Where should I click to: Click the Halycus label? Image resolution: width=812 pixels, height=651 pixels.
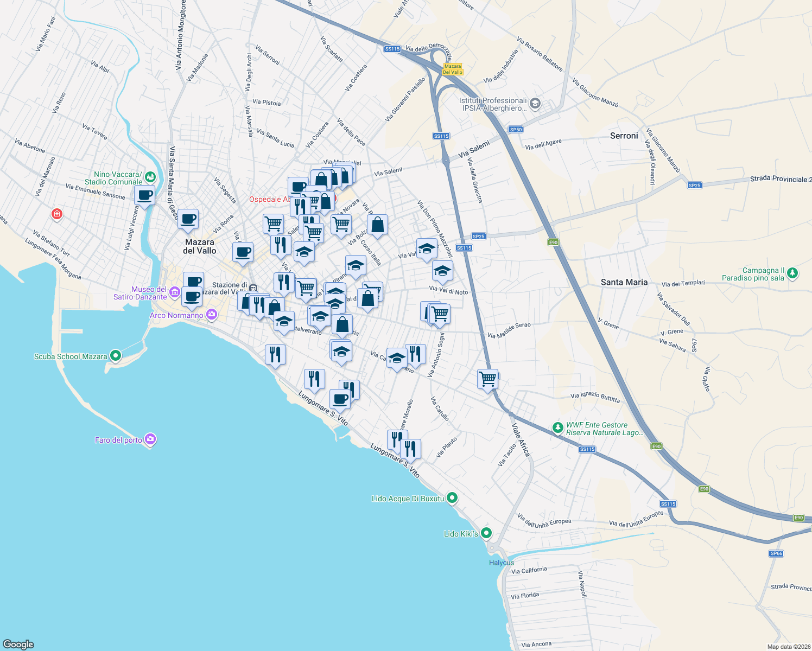pos(502,563)
